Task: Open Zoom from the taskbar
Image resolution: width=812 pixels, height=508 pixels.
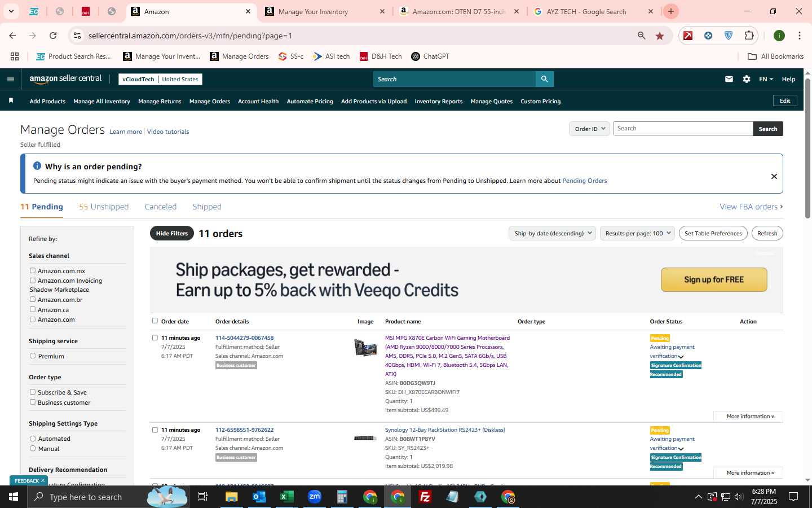Action: (315, 497)
